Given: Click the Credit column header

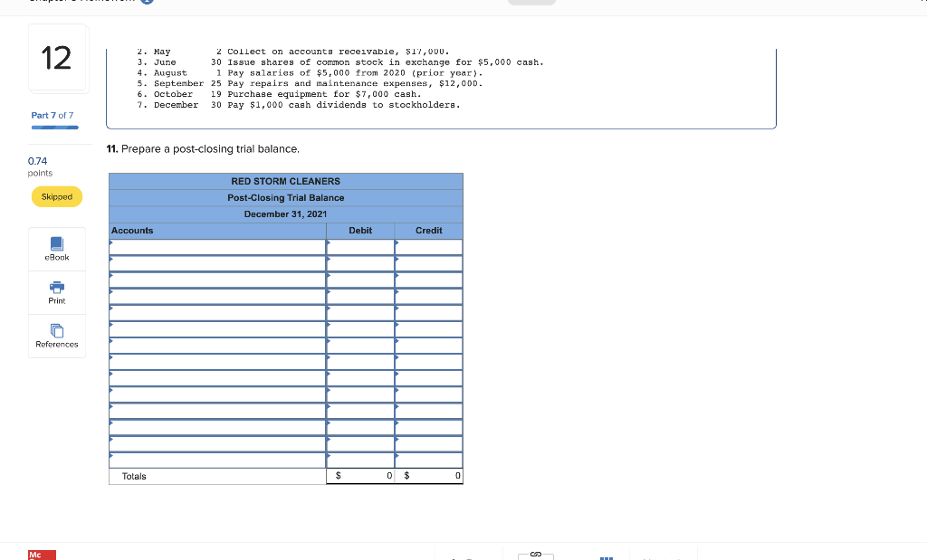Looking at the screenshot, I should pos(428,231).
